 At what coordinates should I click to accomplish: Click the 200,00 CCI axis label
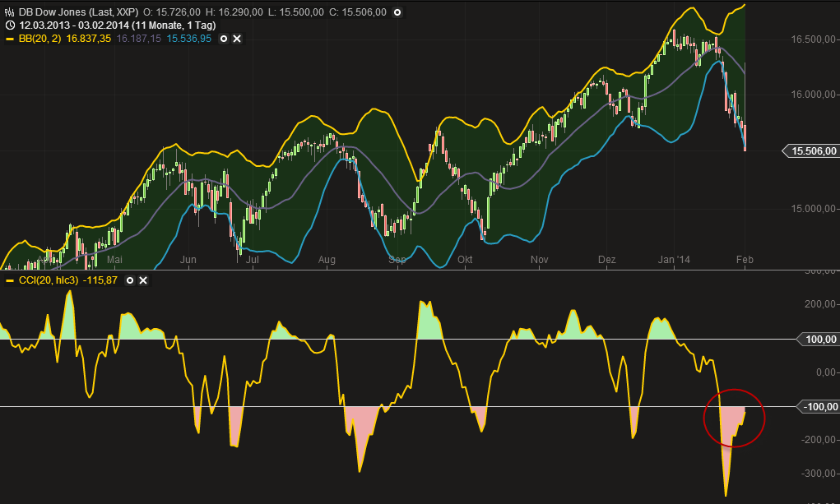[x=820, y=303]
